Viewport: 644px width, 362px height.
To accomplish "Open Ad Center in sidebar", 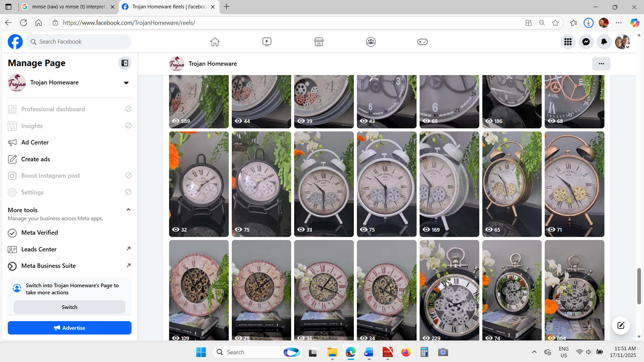I will point(35,142).
